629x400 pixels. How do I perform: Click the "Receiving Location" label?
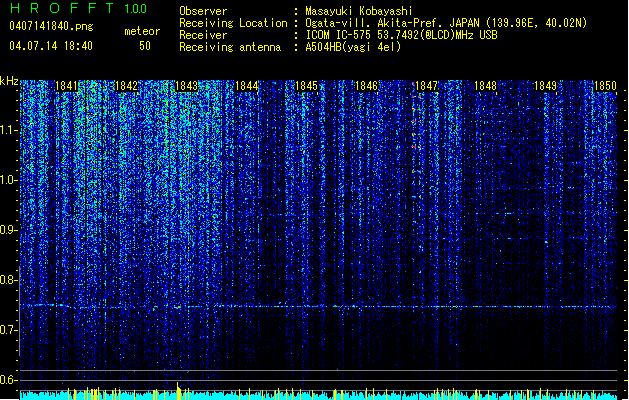(233, 23)
